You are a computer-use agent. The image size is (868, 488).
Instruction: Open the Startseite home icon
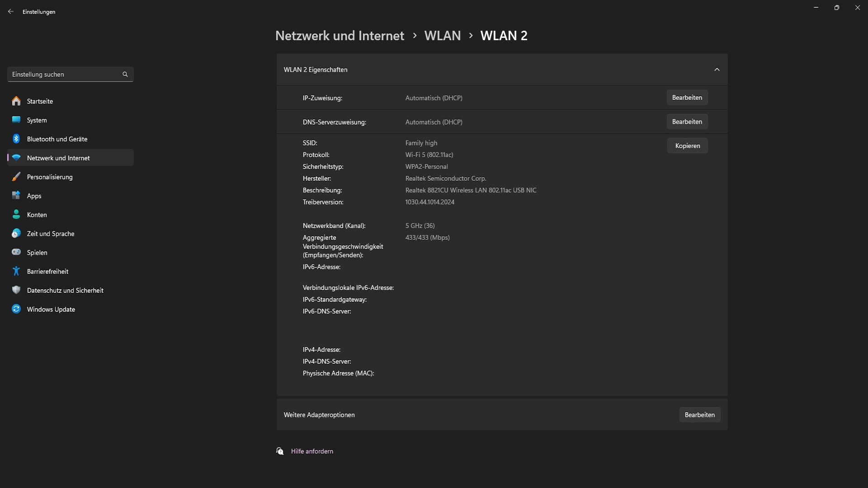pos(16,101)
